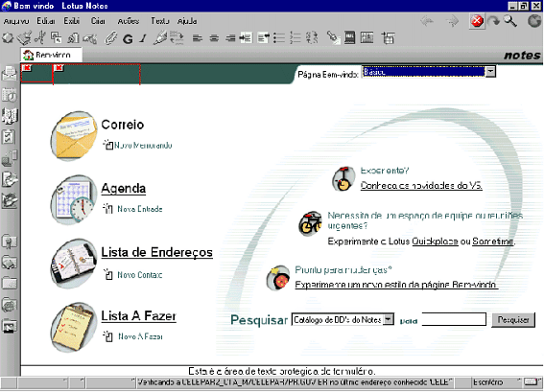Toggle italic with the I icon

143,38
